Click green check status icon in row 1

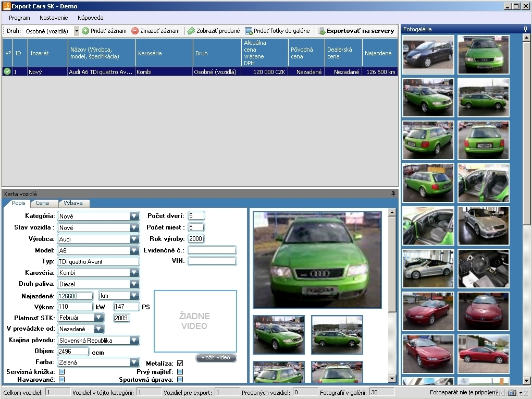(x=7, y=72)
